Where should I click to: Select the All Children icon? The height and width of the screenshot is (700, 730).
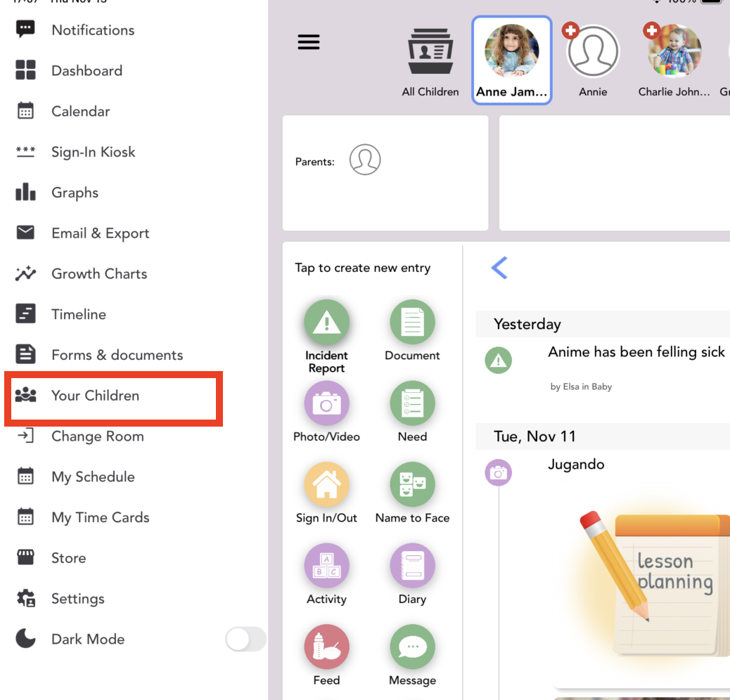430,51
